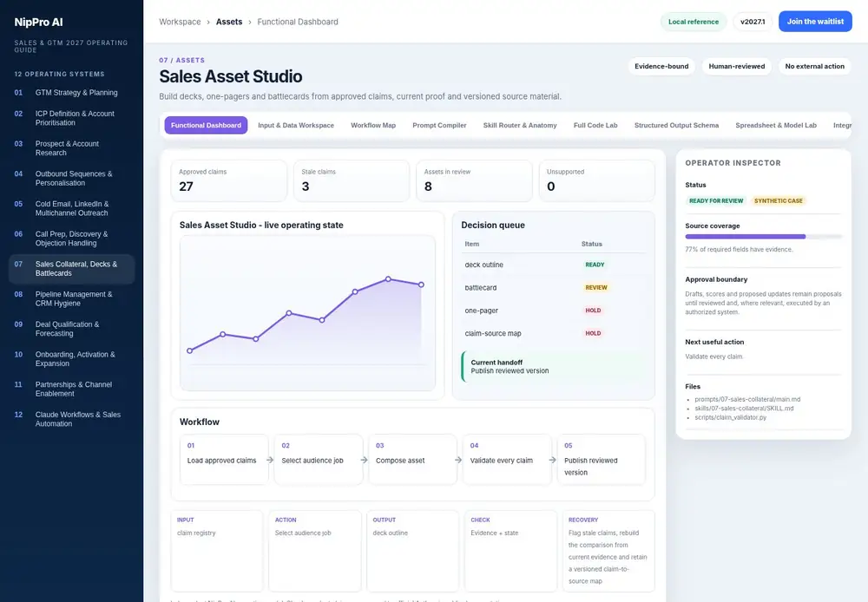This screenshot has width=868, height=602.
Task: Click the v2027.1 version pill
Action: 753,22
